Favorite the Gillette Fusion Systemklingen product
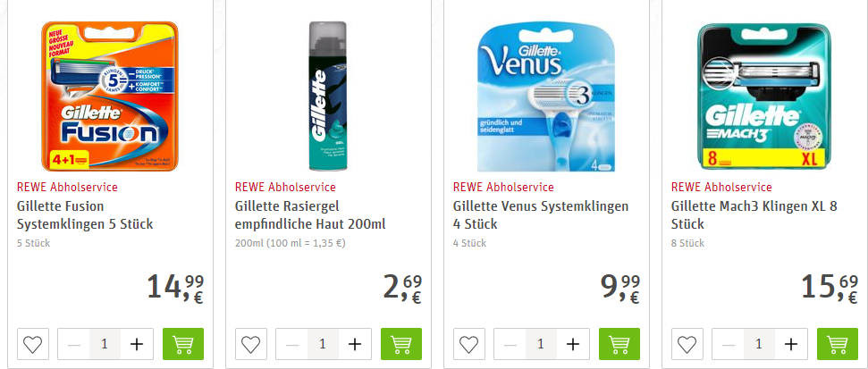This screenshot has width=868, height=369. point(33,344)
